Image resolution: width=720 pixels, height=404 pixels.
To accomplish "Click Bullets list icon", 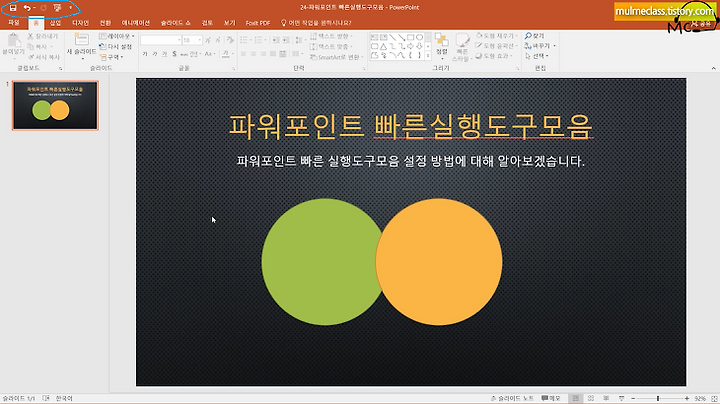I will (x=246, y=40).
